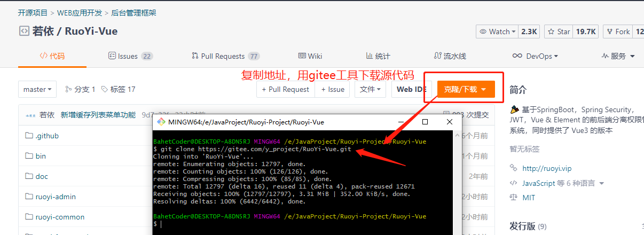Screen dimensions: 644x235
Task: Click the git clone command line in the terminal
Action: [252, 149]
